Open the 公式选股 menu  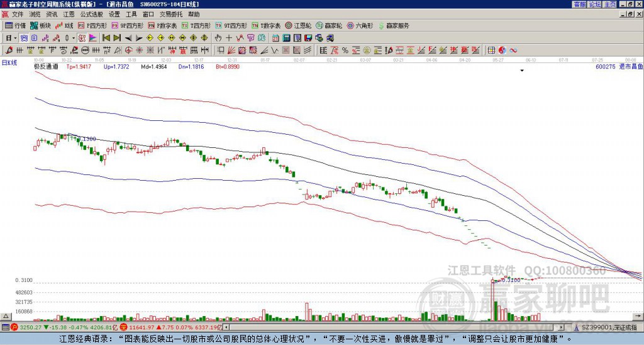[92, 14]
